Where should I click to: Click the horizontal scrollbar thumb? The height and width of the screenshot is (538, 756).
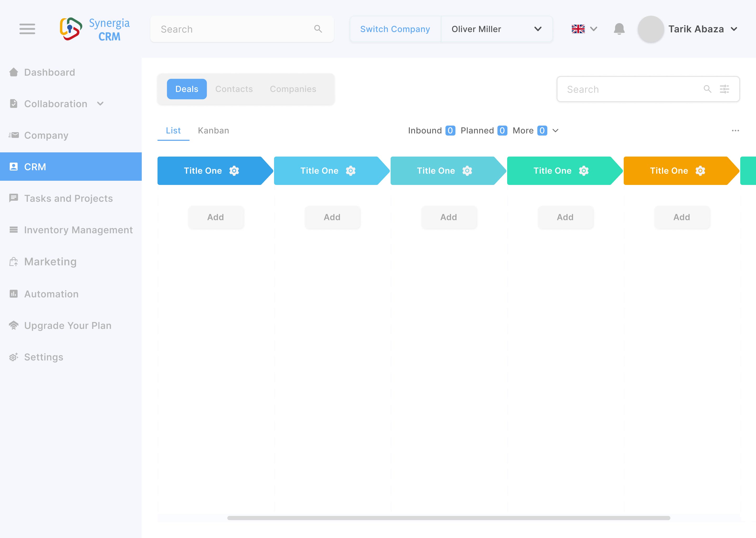(x=449, y=518)
